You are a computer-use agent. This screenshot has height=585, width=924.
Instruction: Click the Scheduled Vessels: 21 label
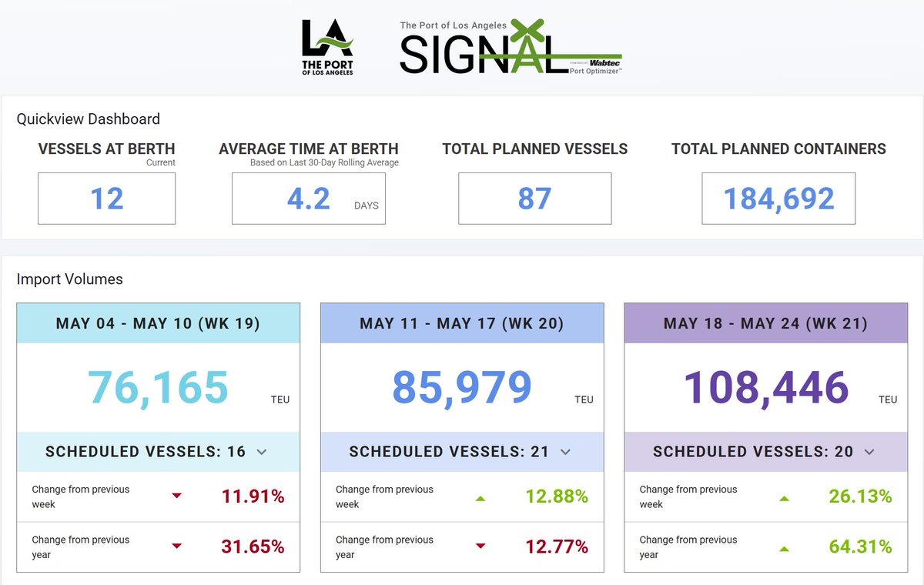(450, 452)
